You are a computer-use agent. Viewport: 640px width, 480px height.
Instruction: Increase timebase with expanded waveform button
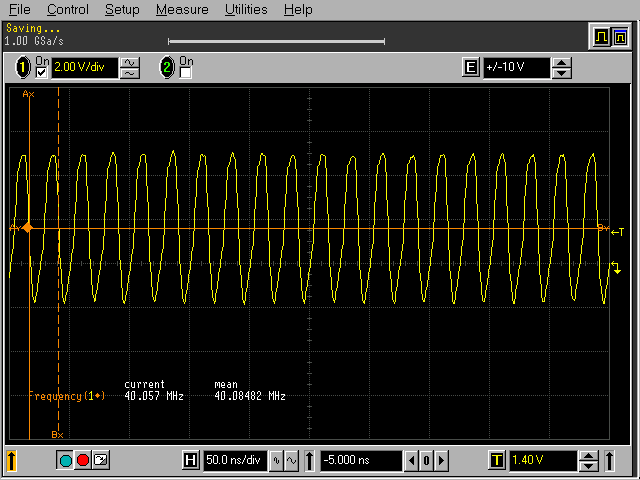coord(291,461)
